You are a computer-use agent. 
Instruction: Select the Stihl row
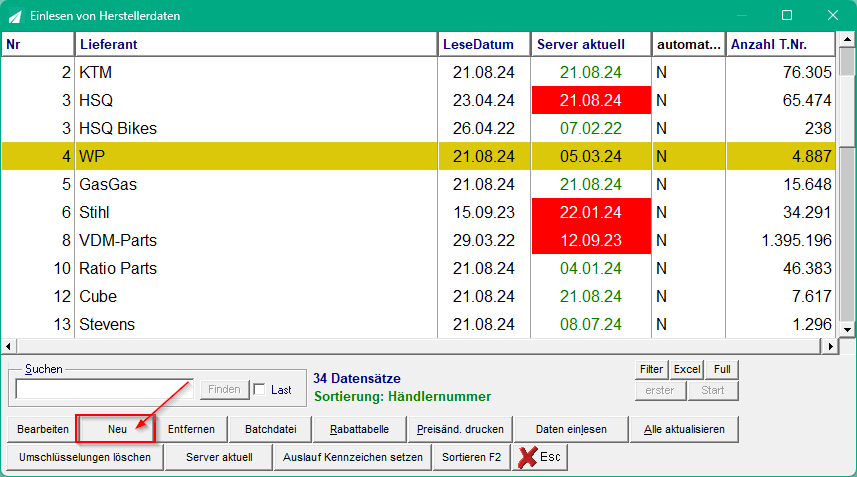419,213
